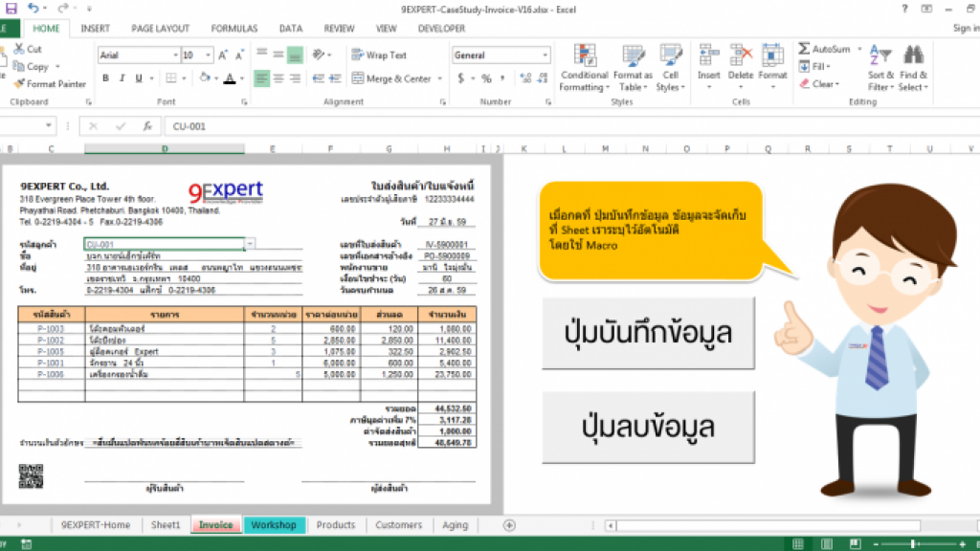Click Increase Decimal icon
This screenshot has width=980, height=551.
(x=525, y=78)
